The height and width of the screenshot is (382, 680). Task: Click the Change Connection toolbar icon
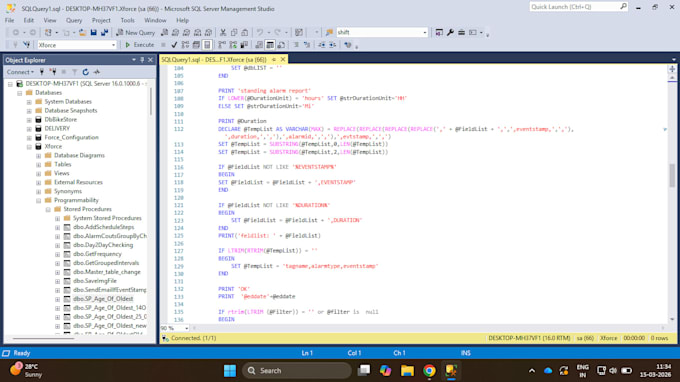point(26,45)
